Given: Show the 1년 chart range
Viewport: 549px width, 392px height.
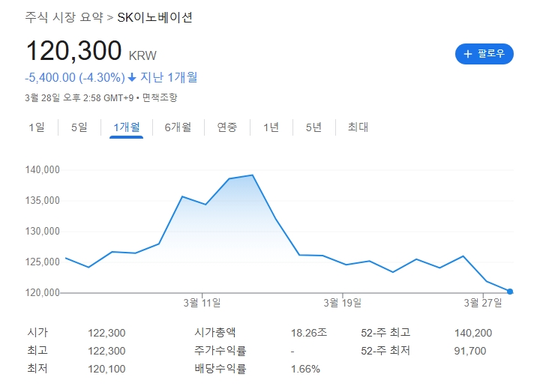Looking at the screenshot, I should click(271, 127).
